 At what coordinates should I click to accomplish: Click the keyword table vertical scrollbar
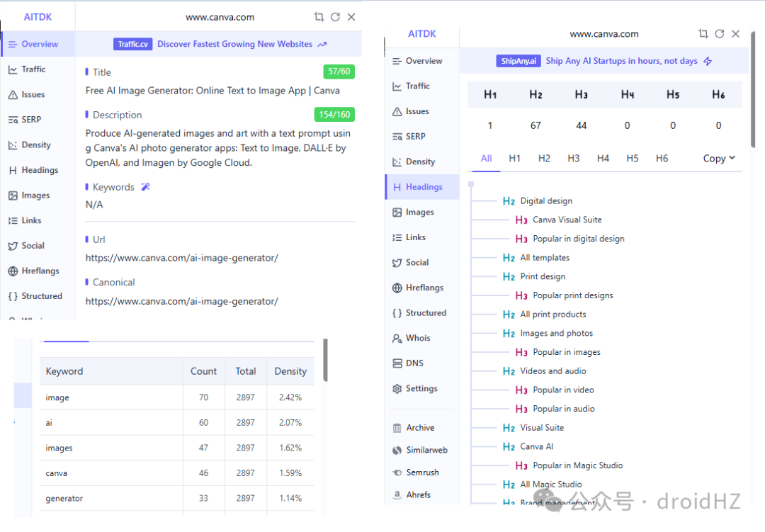pos(325,360)
